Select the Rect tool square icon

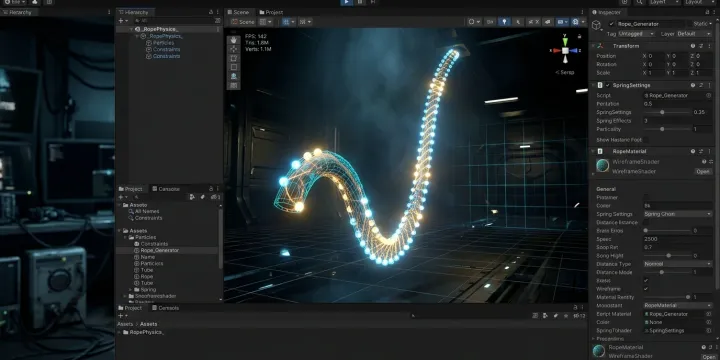234,67
